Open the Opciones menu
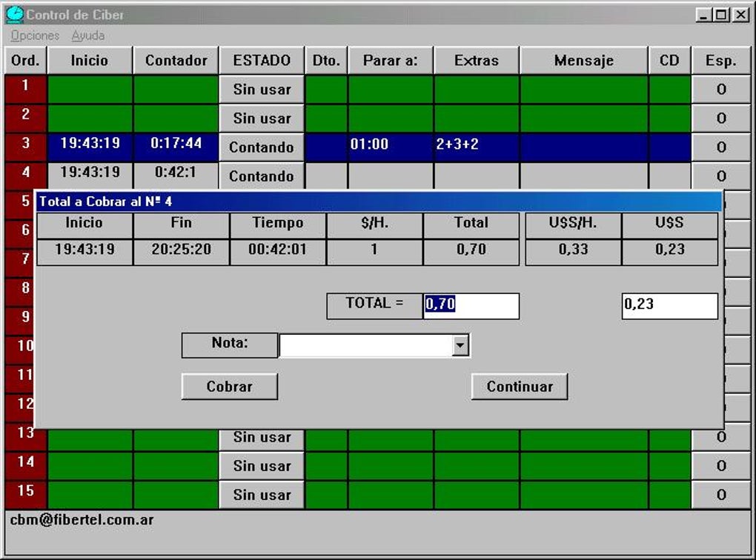This screenshot has height=560, width=756. pyautogui.click(x=34, y=35)
